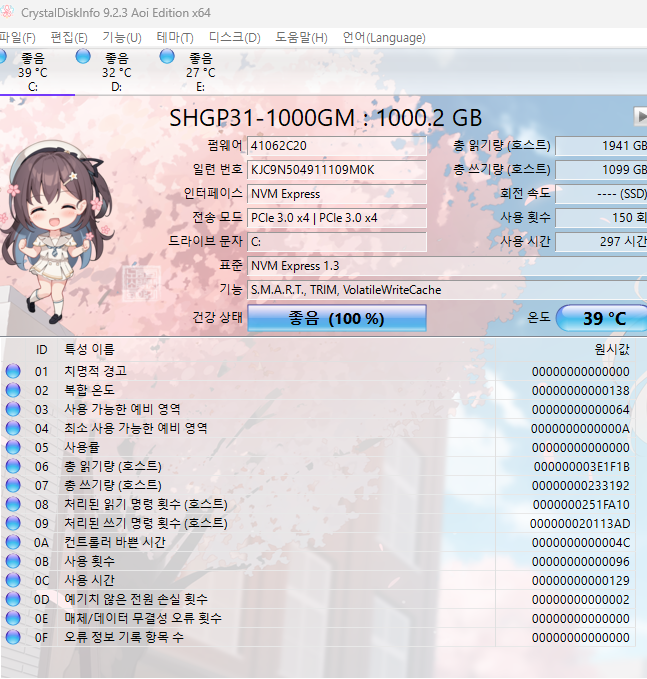The image size is (647, 679).
Task: Select the 복합 온도 attribute name
Action: coord(89,390)
